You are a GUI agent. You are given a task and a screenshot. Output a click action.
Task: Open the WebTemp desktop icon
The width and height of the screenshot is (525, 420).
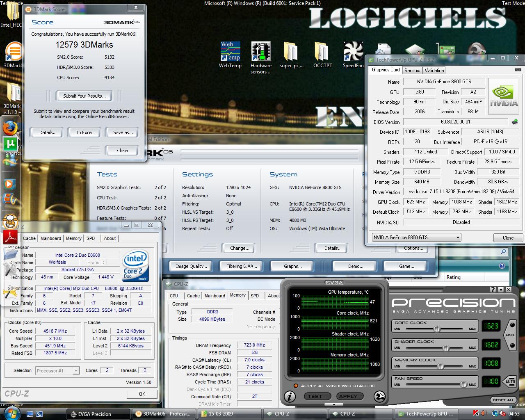[230, 55]
